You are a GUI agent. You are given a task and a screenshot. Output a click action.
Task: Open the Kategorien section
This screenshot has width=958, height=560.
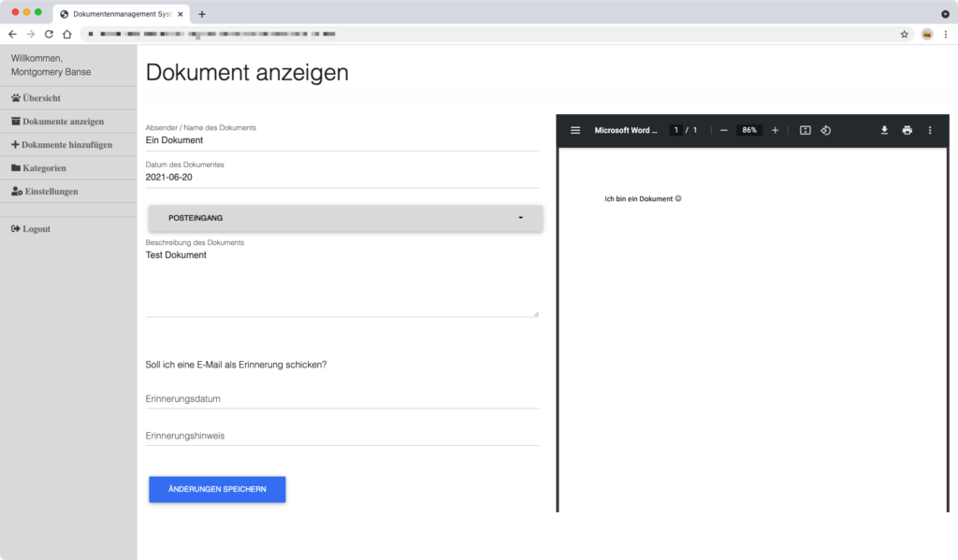44,168
